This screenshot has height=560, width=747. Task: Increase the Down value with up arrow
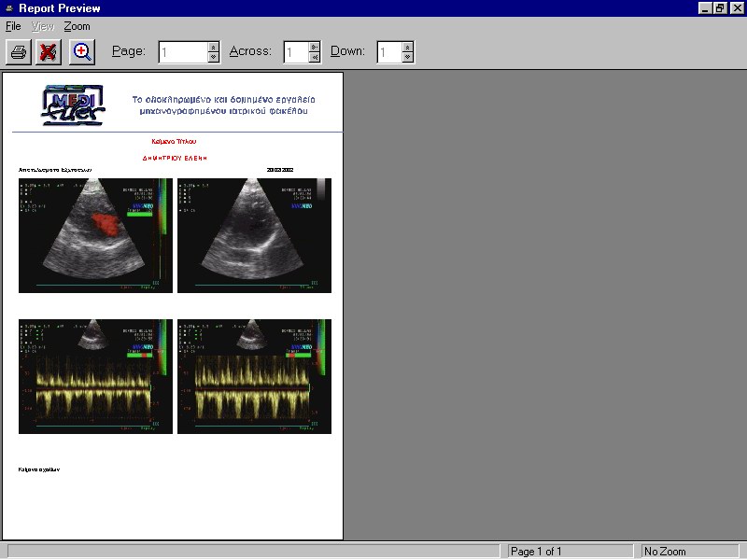[407, 48]
